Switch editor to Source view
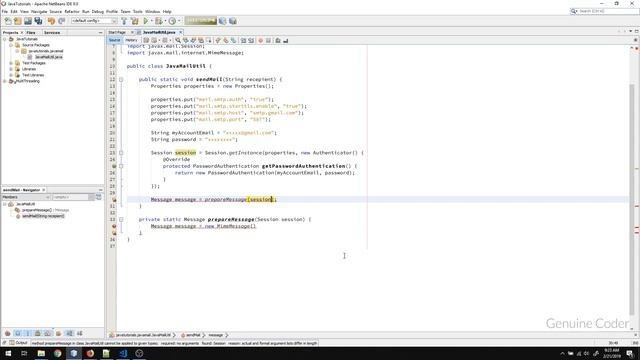640x360 pixels. 114,40
